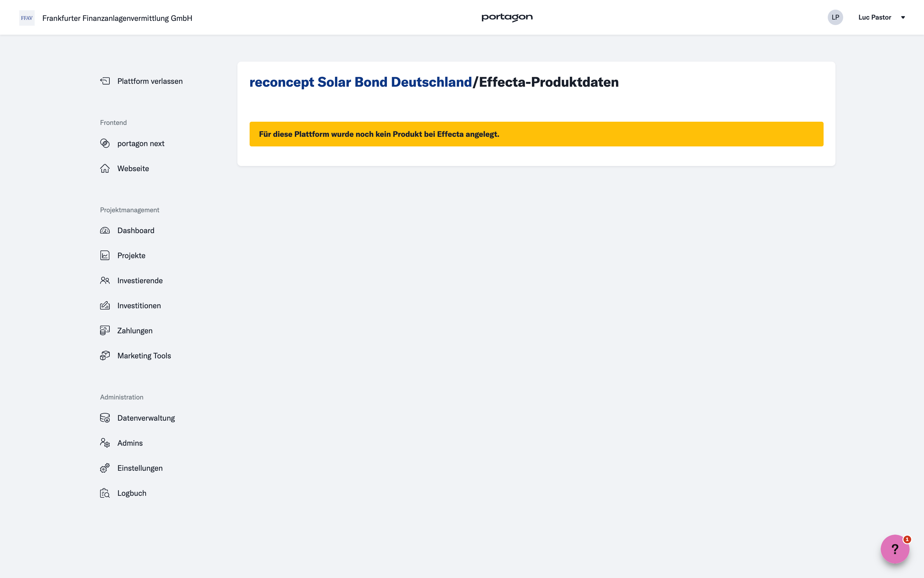Click reconcept Solar Bond Deutschland breadcrumb link
This screenshot has width=924, height=578.
point(360,82)
